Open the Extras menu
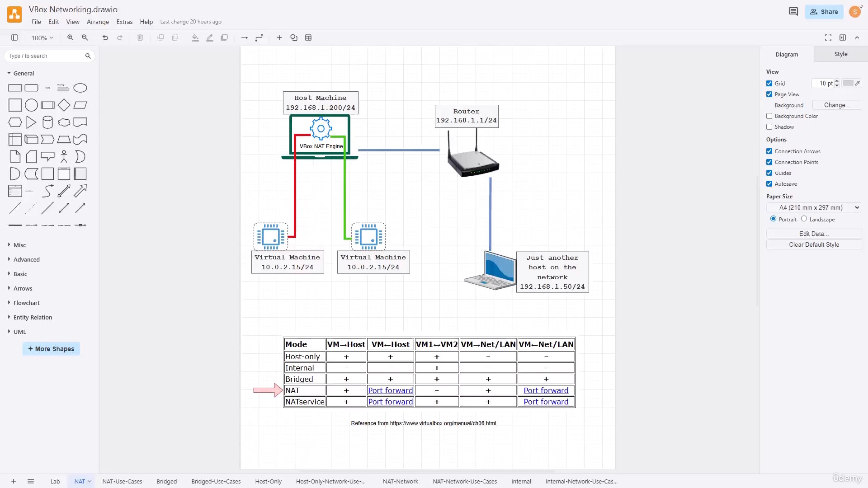 tap(124, 22)
